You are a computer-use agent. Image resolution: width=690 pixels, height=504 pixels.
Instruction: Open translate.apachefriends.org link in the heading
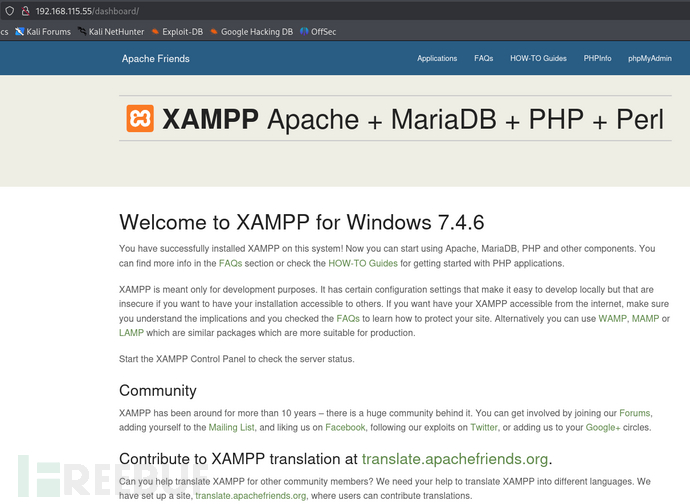pos(455,459)
